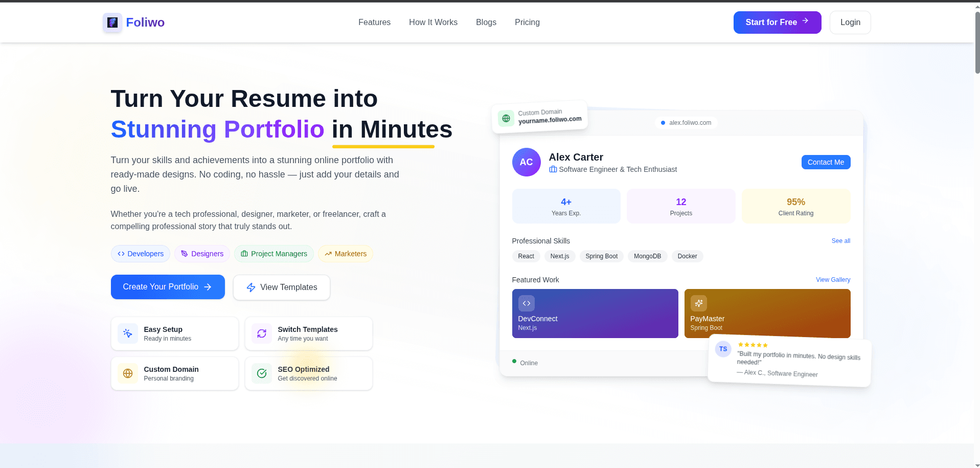Open the Blogs page
Screen dimensions: 980x468
pyautogui.click(x=486, y=23)
